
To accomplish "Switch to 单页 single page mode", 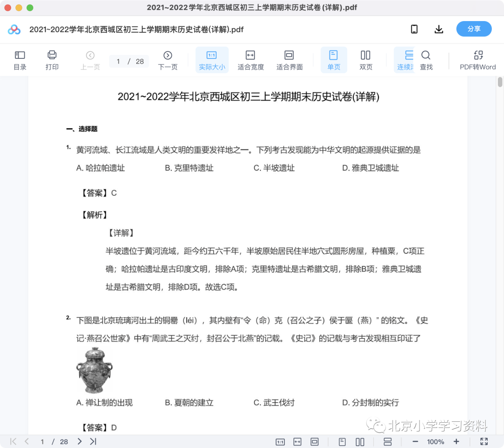I will (334, 60).
